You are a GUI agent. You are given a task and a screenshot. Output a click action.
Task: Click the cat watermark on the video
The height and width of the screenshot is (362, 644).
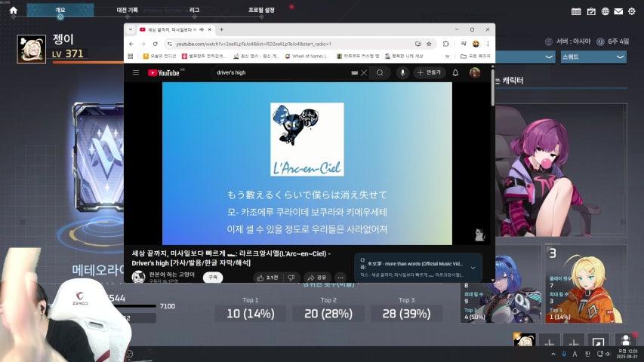(x=479, y=235)
